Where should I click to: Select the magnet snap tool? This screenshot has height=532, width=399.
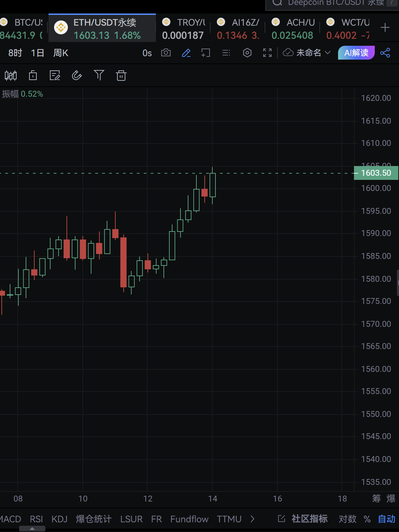pyautogui.click(x=77, y=75)
